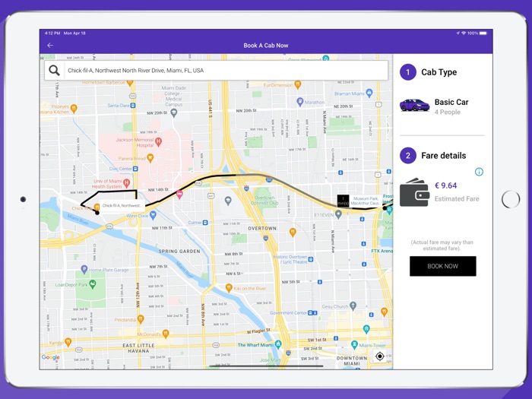Click the €9.64 estimated fare amount

pyautogui.click(x=446, y=185)
